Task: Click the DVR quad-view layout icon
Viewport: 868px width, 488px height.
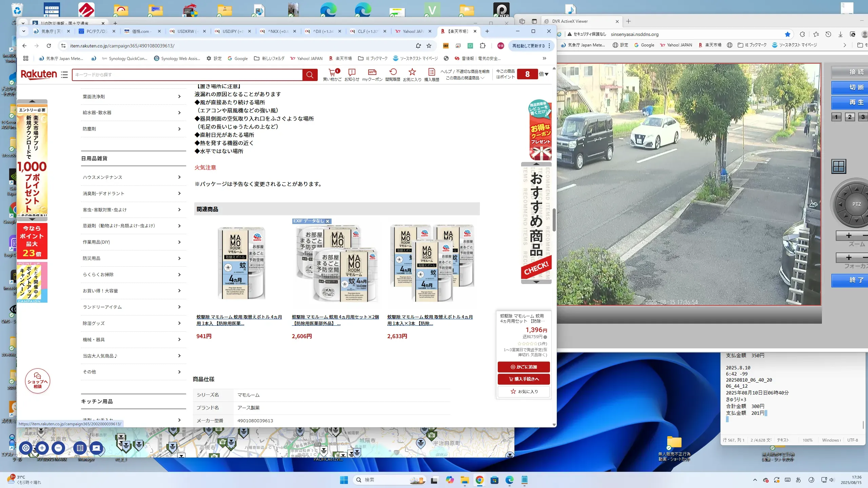Action: point(839,166)
